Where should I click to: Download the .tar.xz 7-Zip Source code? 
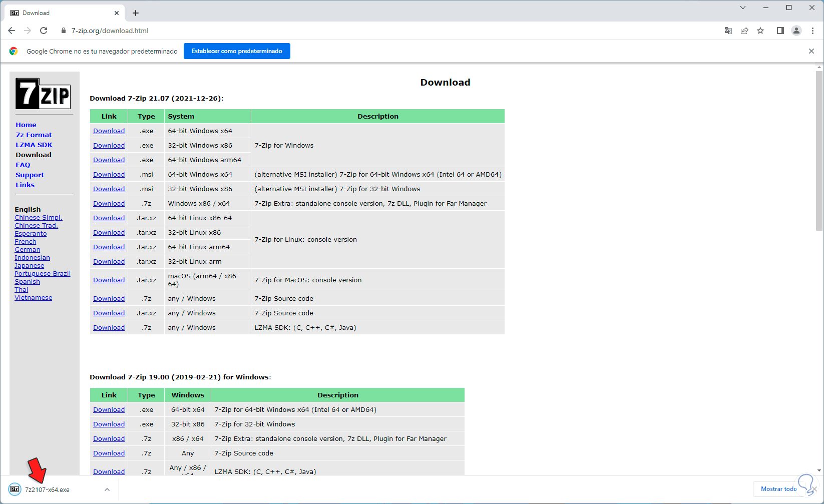[x=109, y=313]
